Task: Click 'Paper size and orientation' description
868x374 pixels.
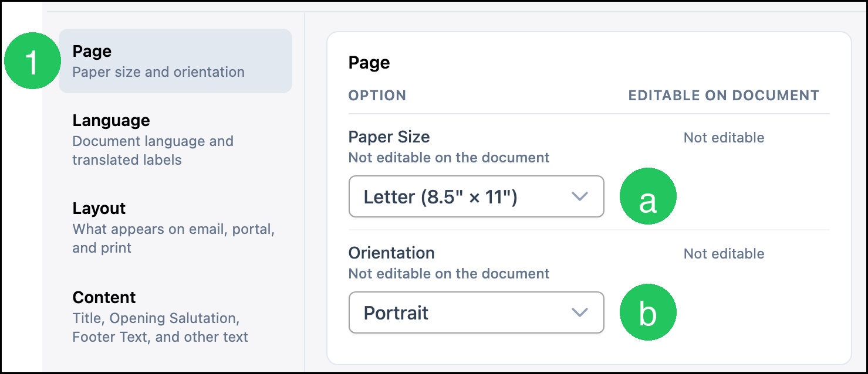Action: [158, 72]
